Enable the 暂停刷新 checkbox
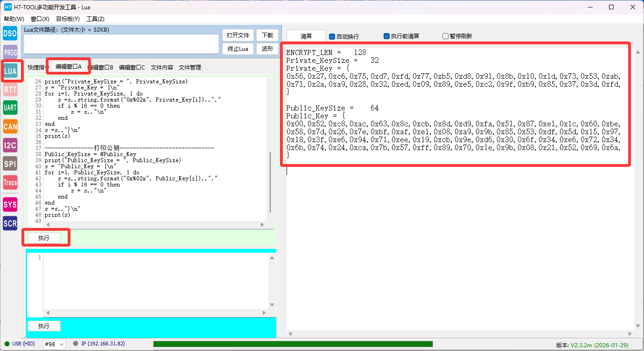The image size is (644, 351). [x=446, y=36]
